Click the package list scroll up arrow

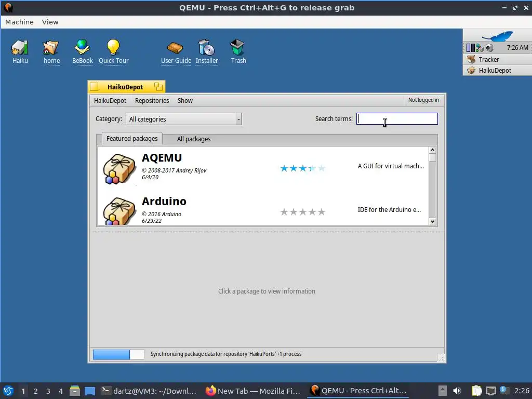click(x=432, y=150)
